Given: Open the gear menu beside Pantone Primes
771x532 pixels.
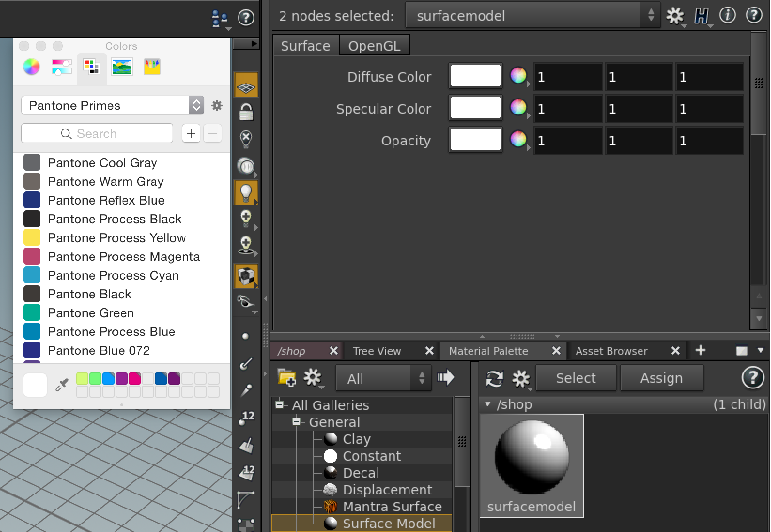Looking at the screenshot, I should pos(217,106).
